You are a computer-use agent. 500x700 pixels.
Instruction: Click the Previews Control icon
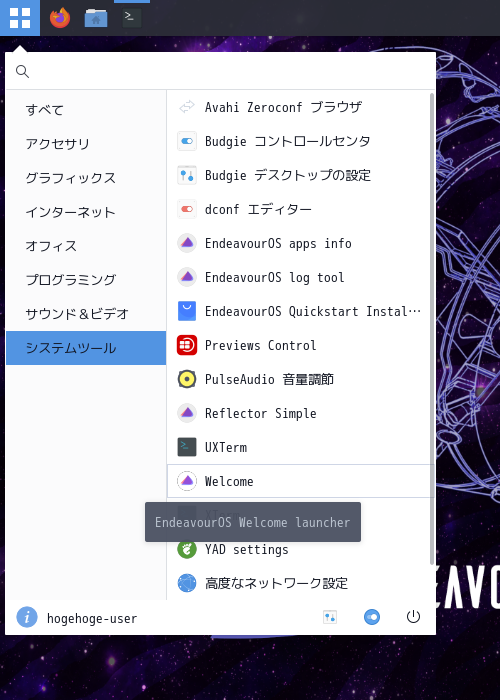[187, 345]
